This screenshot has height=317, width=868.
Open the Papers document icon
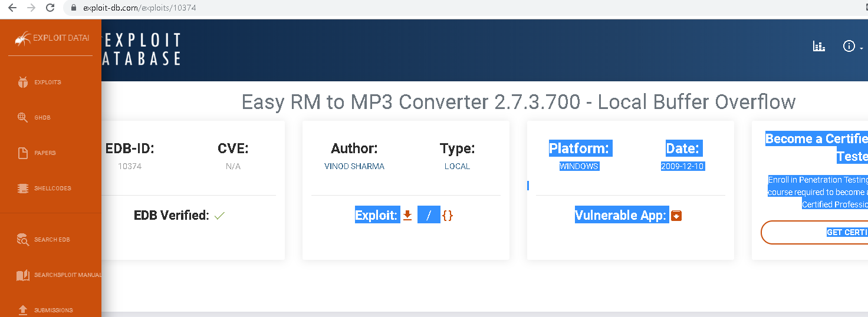(23, 153)
